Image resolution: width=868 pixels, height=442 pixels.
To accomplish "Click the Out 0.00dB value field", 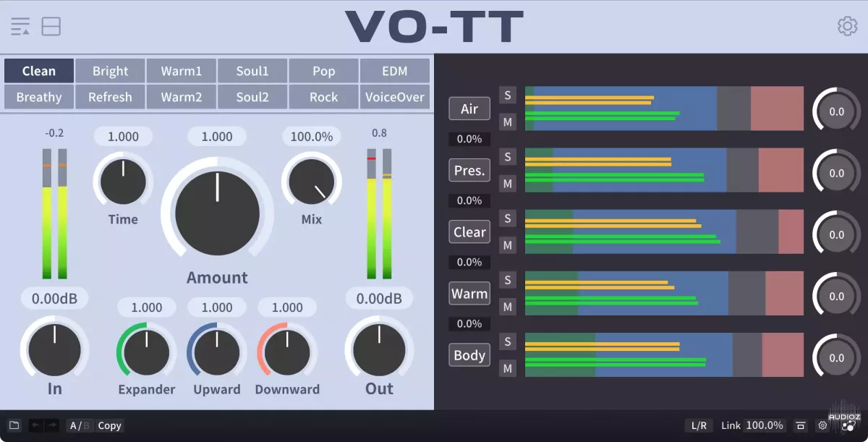I will point(379,298).
